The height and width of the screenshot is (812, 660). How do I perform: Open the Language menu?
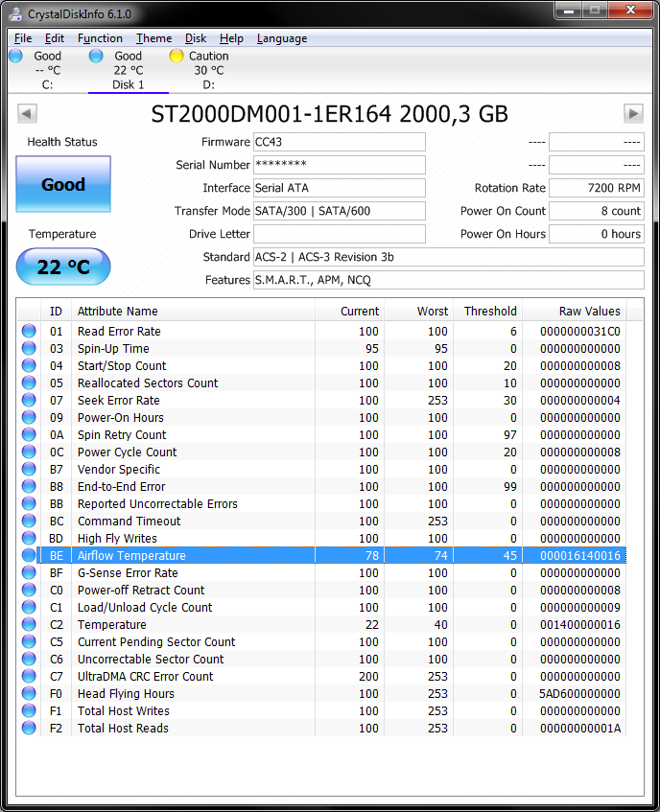[282, 38]
